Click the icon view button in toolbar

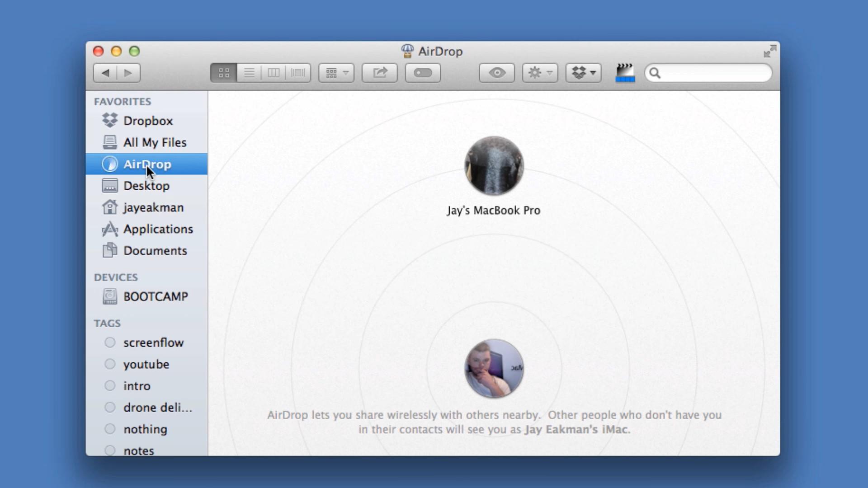pos(224,73)
